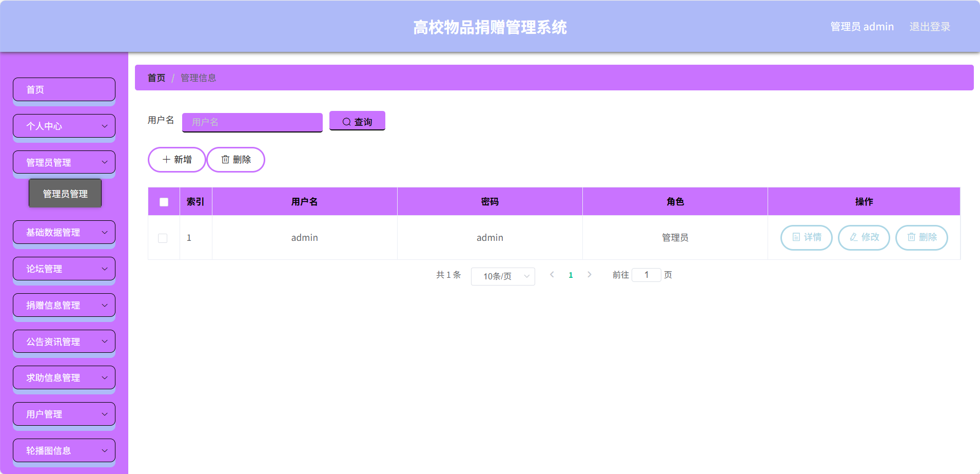
Task: Click the 索引 column header
Action: coord(195,202)
